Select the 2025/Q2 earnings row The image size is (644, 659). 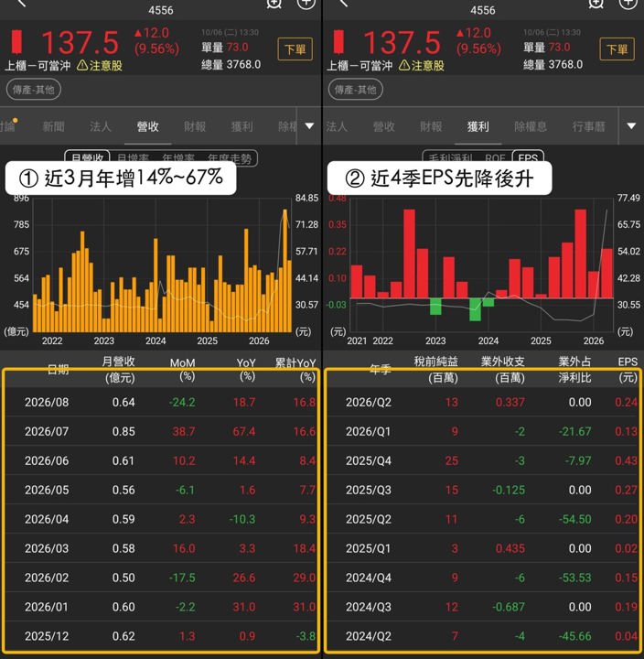483,519
